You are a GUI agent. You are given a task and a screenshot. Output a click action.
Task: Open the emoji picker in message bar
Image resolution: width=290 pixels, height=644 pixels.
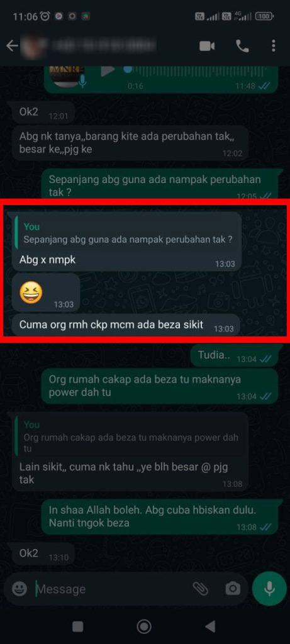(x=20, y=589)
